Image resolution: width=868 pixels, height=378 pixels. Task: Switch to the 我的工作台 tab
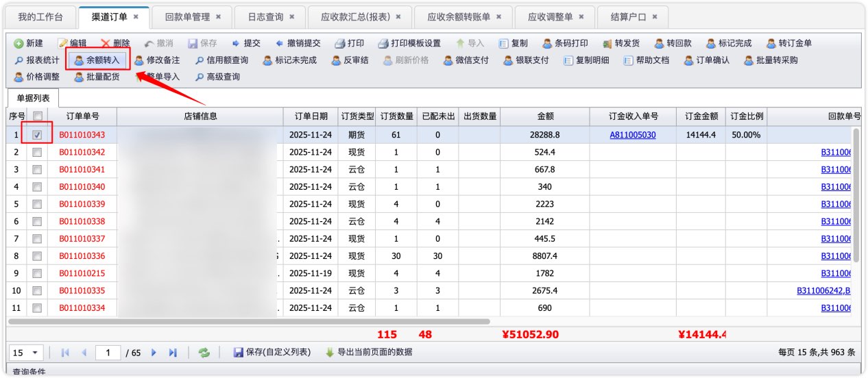pos(40,16)
